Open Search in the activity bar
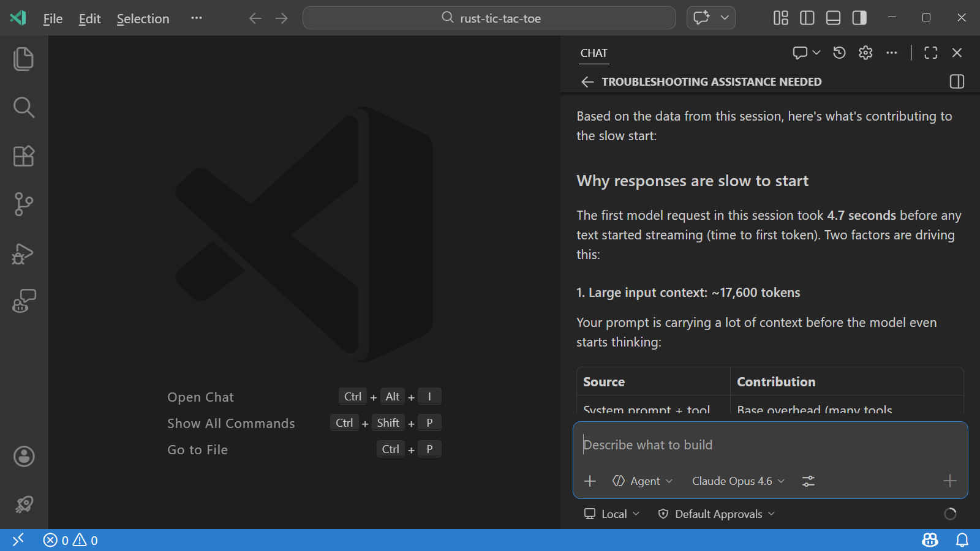 click(23, 107)
